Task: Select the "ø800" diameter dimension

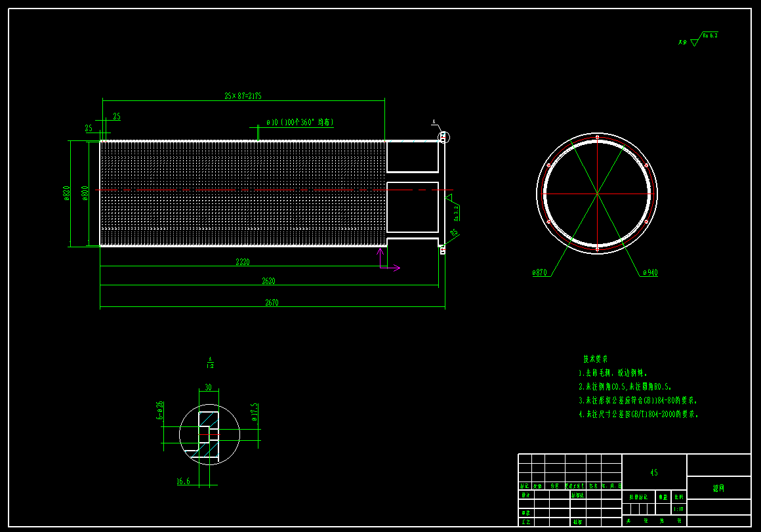Action: pos(85,194)
